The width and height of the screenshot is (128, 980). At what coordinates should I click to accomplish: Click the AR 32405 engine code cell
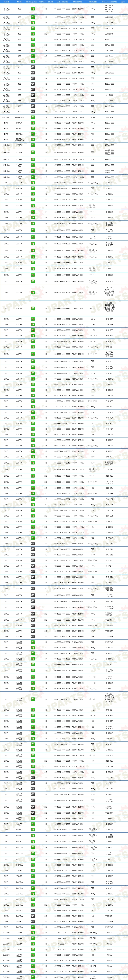109,51
